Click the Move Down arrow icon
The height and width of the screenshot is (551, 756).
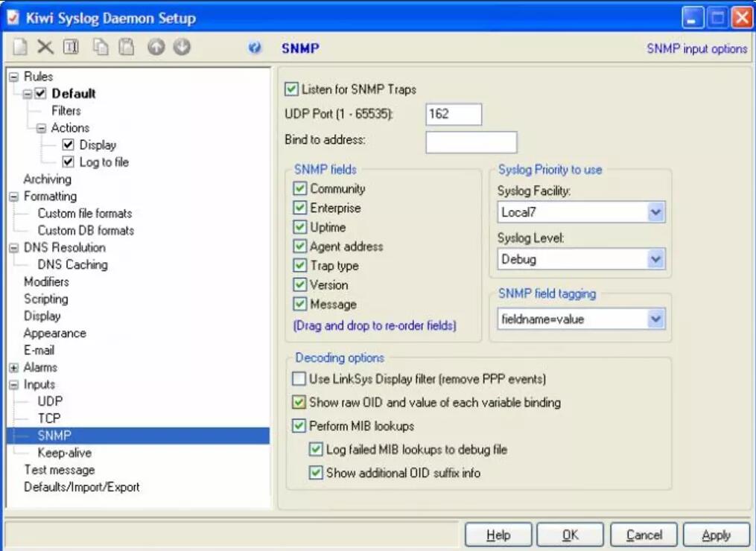[x=182, y=47]
